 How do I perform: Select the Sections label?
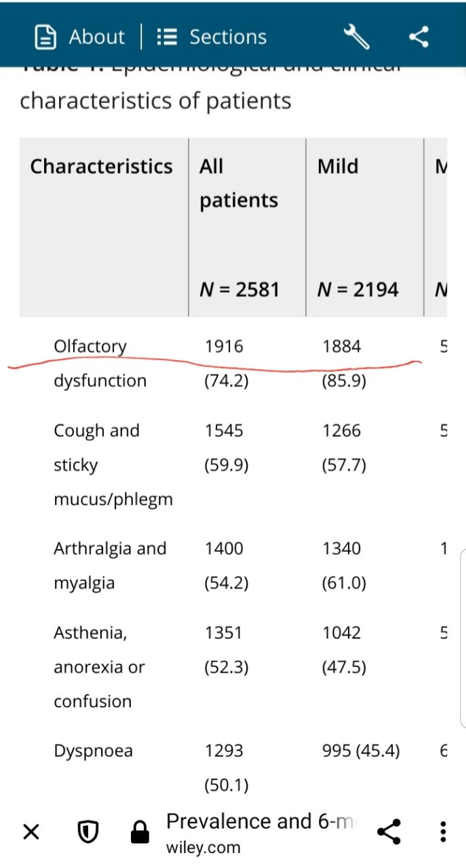228,37
